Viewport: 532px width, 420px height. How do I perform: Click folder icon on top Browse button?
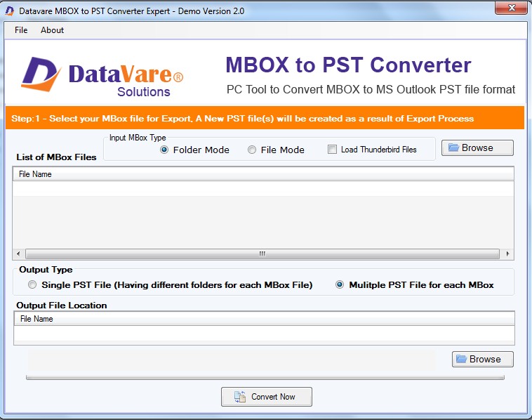coord(453,148)
